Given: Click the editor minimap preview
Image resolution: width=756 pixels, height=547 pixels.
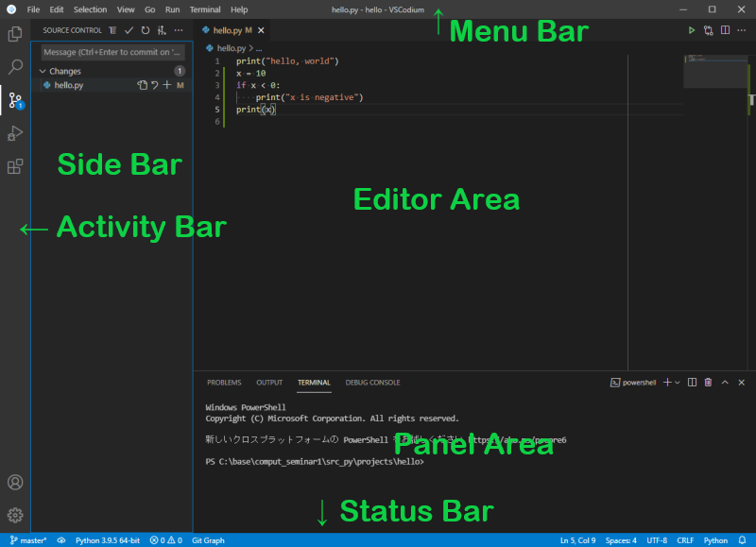Looking at the screenshot, I should coord(715,71).
